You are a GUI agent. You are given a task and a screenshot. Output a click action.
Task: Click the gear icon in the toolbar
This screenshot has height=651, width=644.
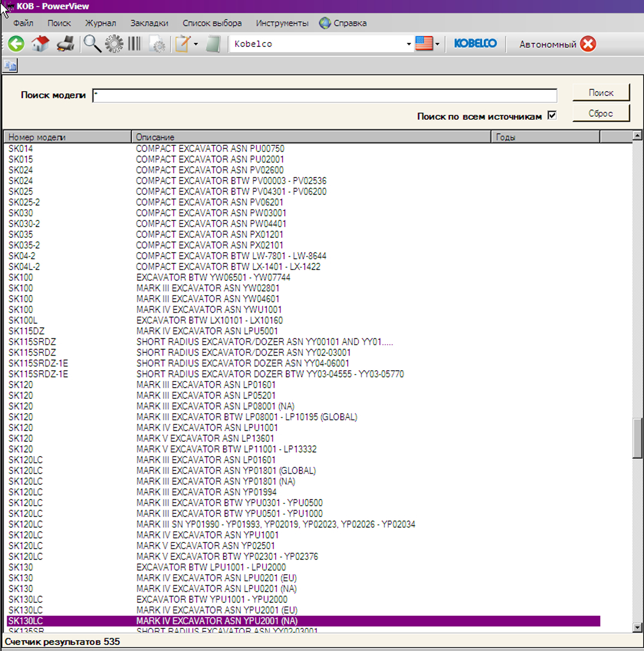(114, 44)
